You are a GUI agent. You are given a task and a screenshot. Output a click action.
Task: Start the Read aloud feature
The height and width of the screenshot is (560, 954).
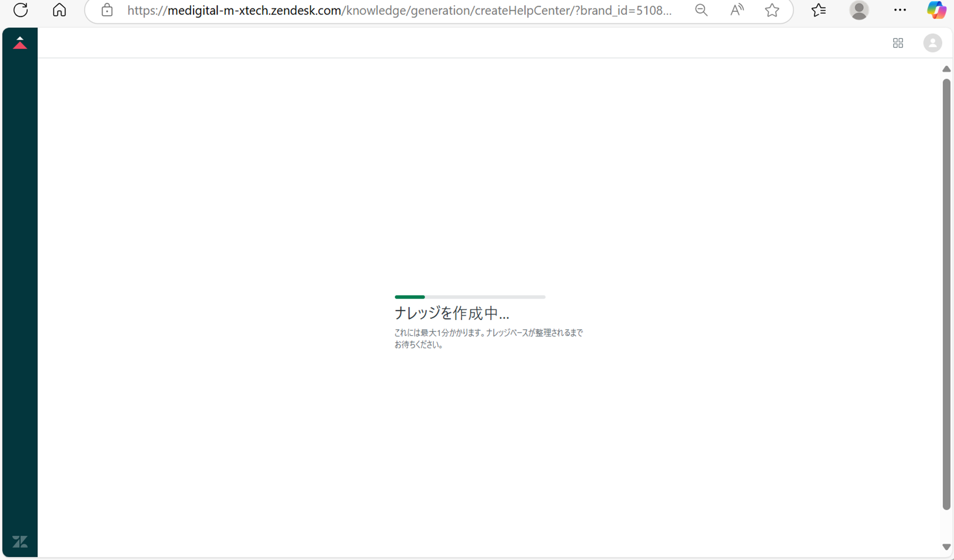coord(737,10)
